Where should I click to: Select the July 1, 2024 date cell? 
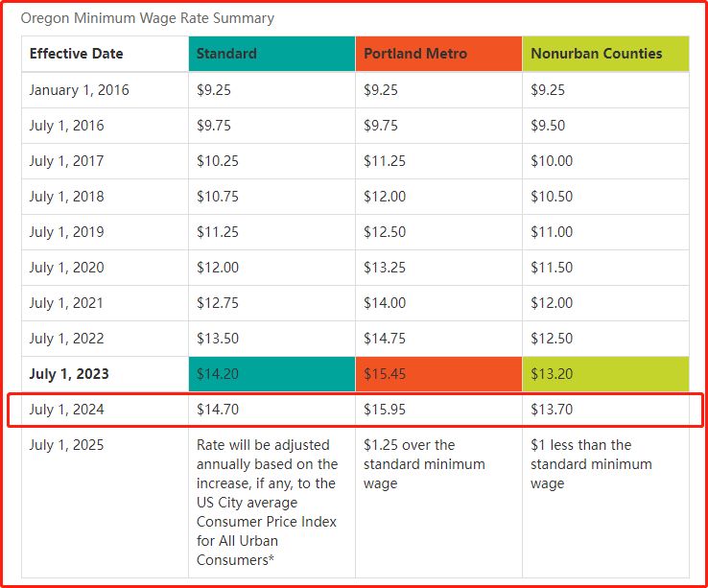tap(66, 410)
